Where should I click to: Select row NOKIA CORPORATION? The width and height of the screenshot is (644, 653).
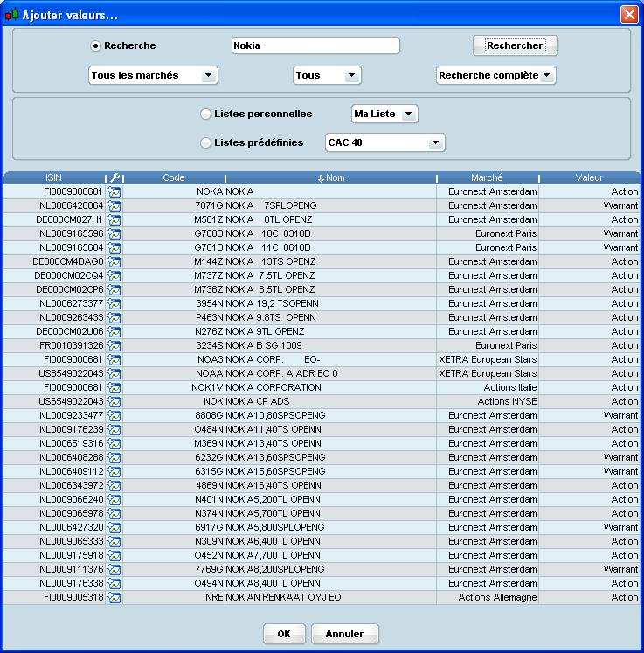click(x=322, y=388)
